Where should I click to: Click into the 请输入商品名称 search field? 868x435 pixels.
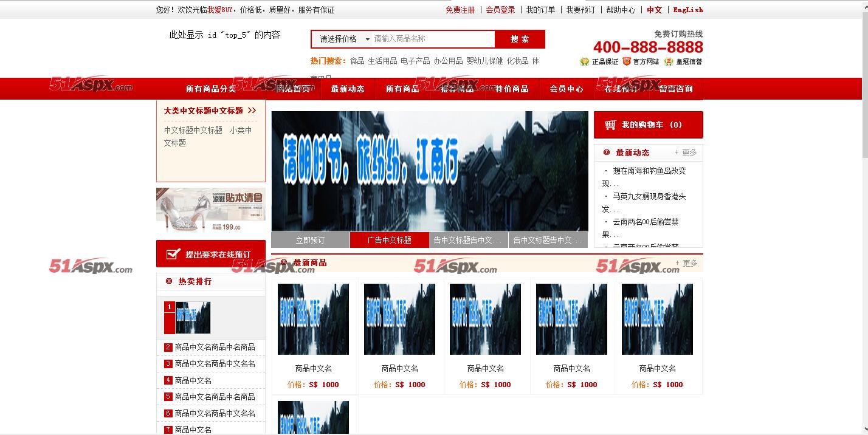(x=433, y=39)
